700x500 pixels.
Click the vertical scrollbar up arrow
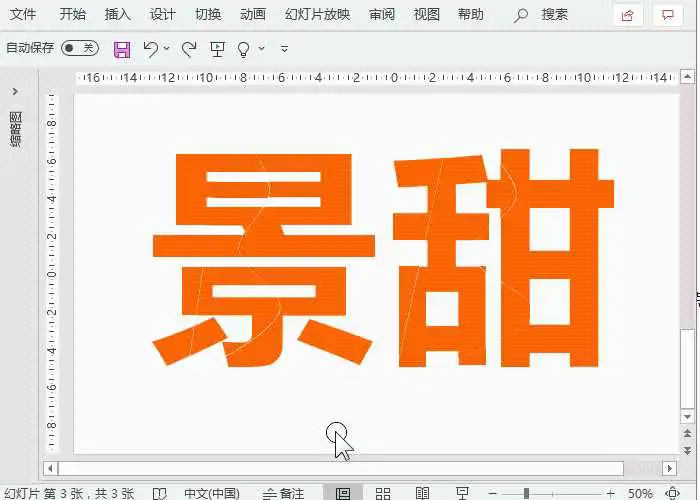688,77
